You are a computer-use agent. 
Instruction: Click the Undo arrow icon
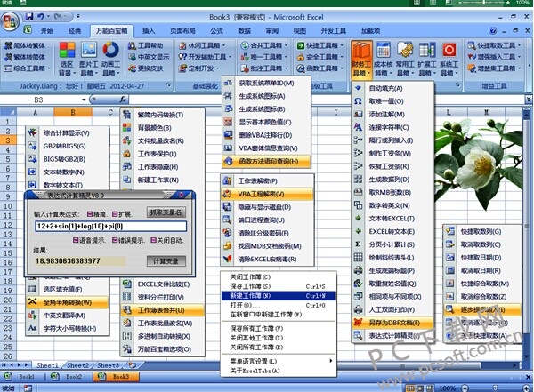coord(41,16)
